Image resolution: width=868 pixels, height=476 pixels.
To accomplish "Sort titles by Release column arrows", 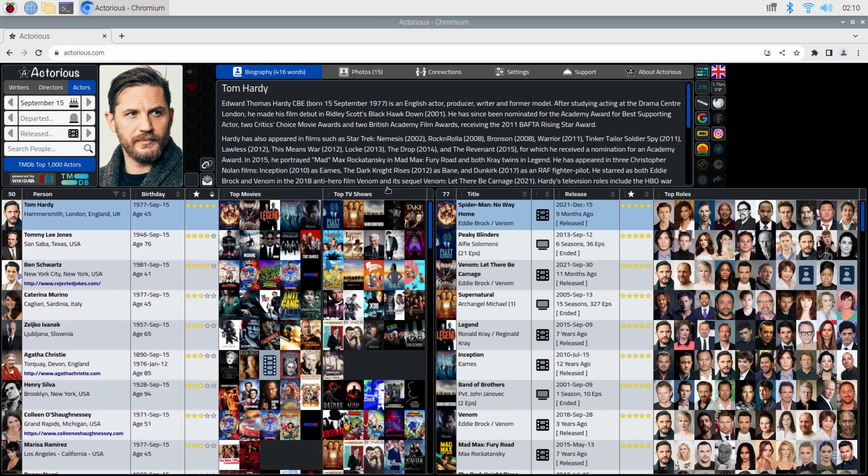I will (613, 194).
